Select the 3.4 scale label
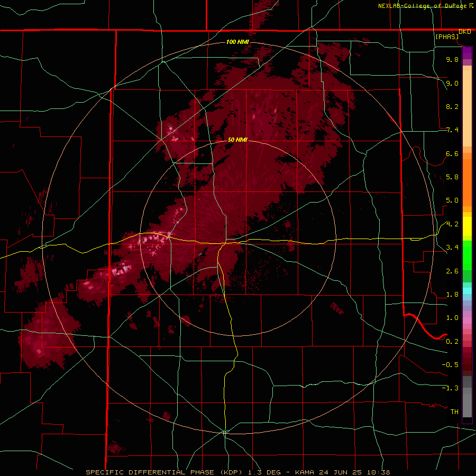476x476 pixels. [x=452, y=248]
